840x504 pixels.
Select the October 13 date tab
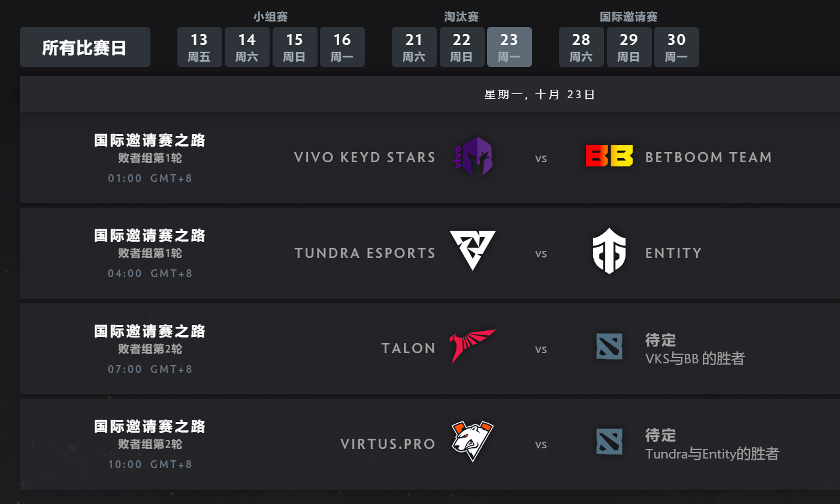(x=200, y=47)
